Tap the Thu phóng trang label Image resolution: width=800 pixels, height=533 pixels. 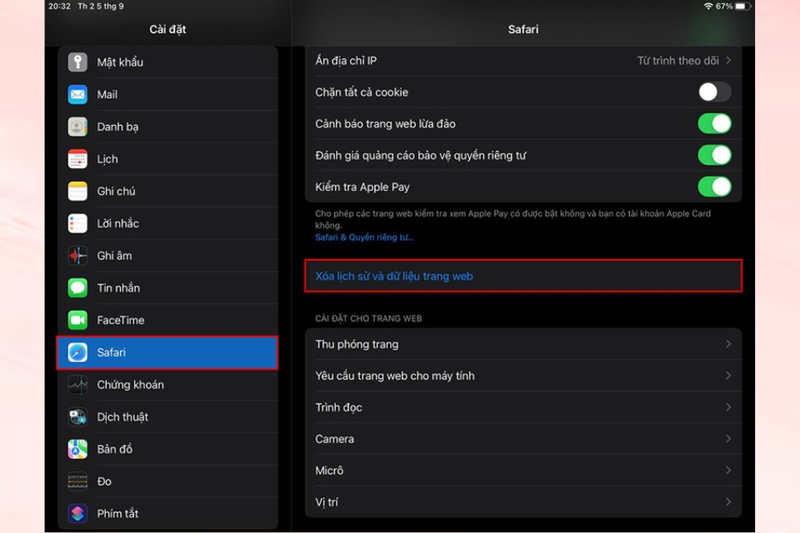(x=357, y=344)
